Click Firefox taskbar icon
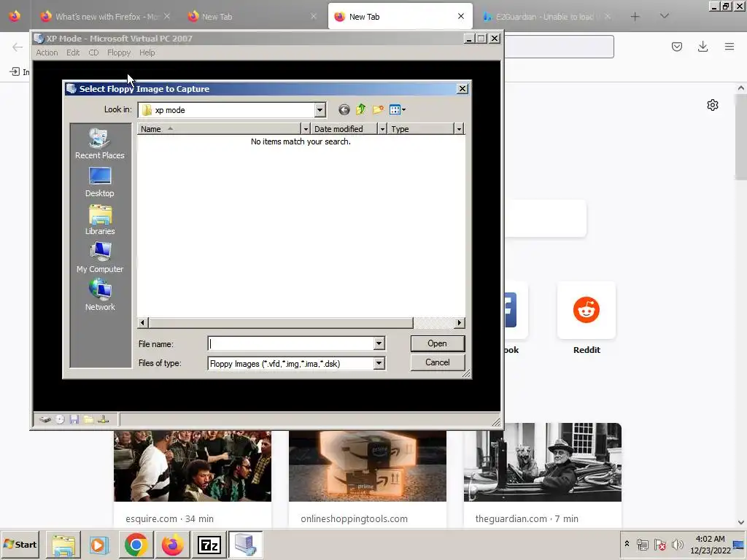Screen dimensions: 747x560 (172, 545)
